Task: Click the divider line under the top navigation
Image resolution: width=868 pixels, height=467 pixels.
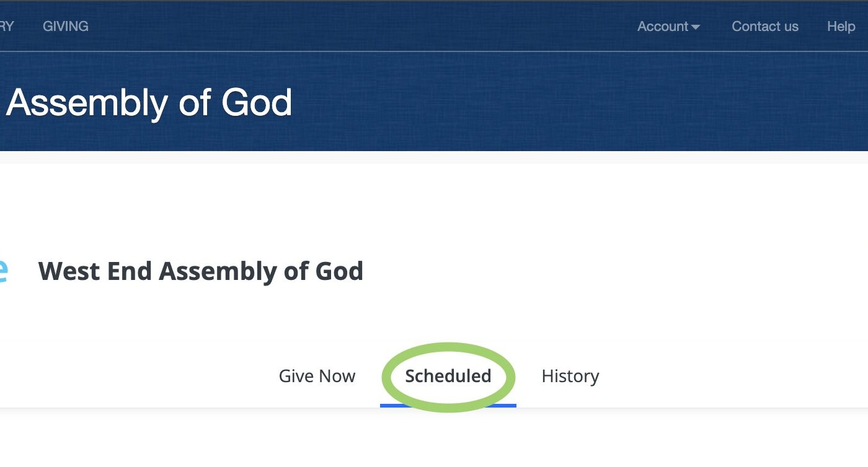Action: click(434, 51)
